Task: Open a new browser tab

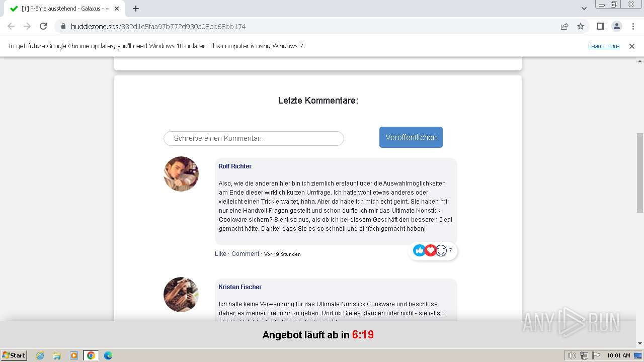Action: 136,9
